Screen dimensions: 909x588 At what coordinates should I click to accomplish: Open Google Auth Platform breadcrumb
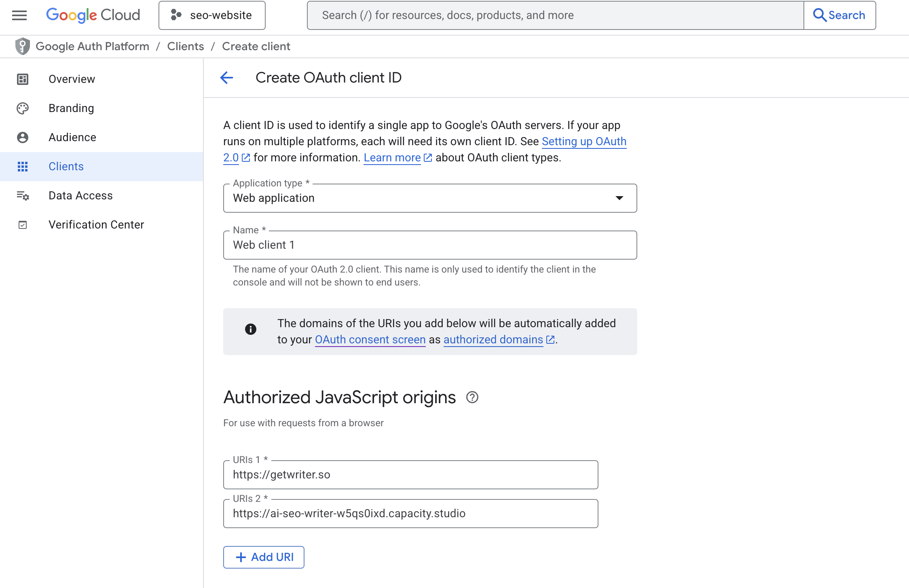(x=93, y=46)
